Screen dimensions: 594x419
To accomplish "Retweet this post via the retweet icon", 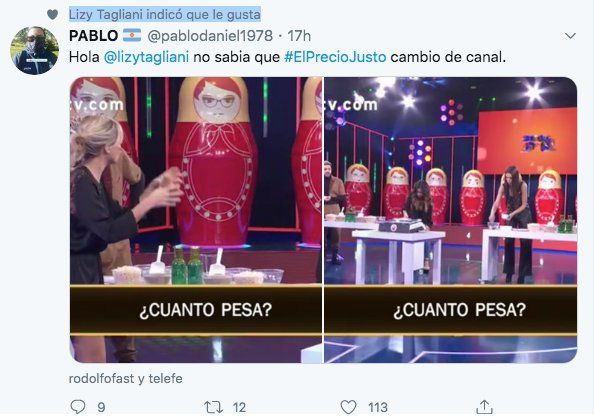I will [x=213, y=407].
